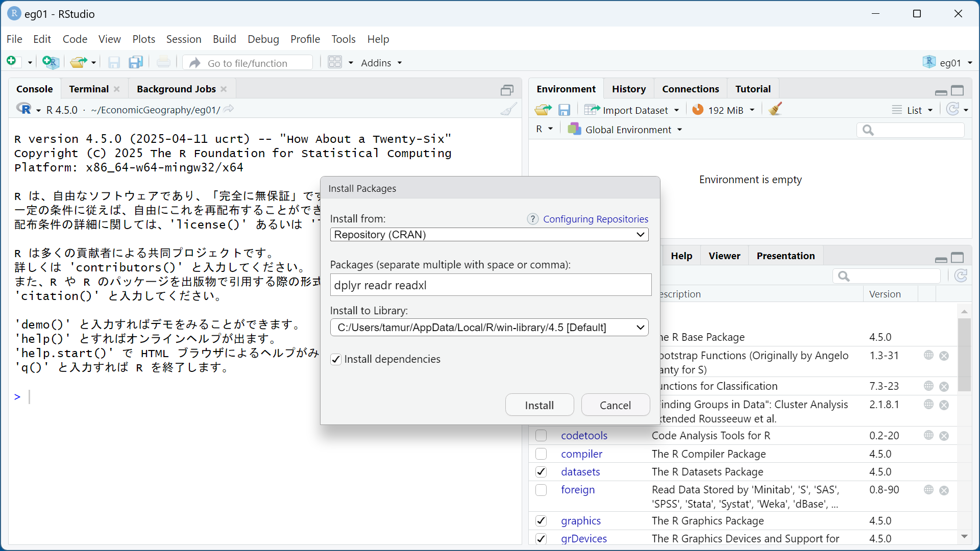The height and width of the screenshot is (551, 980).
Task: Click the Create a Project icon
Action: 51,62
